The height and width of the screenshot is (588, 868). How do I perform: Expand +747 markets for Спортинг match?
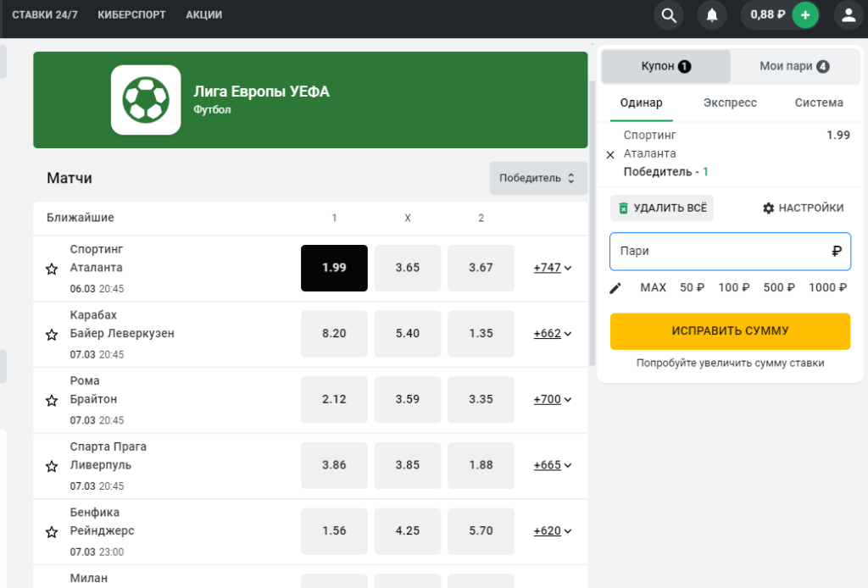tap(553, 268)
